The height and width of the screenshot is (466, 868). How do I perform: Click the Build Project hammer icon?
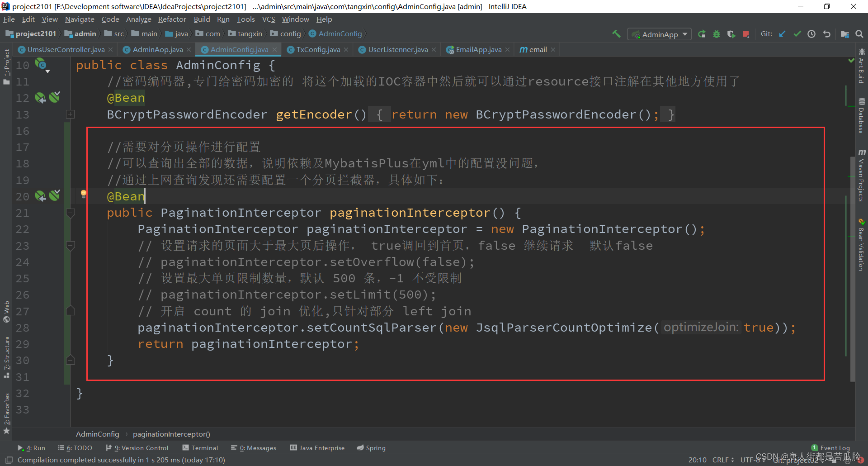coord(616,34)
